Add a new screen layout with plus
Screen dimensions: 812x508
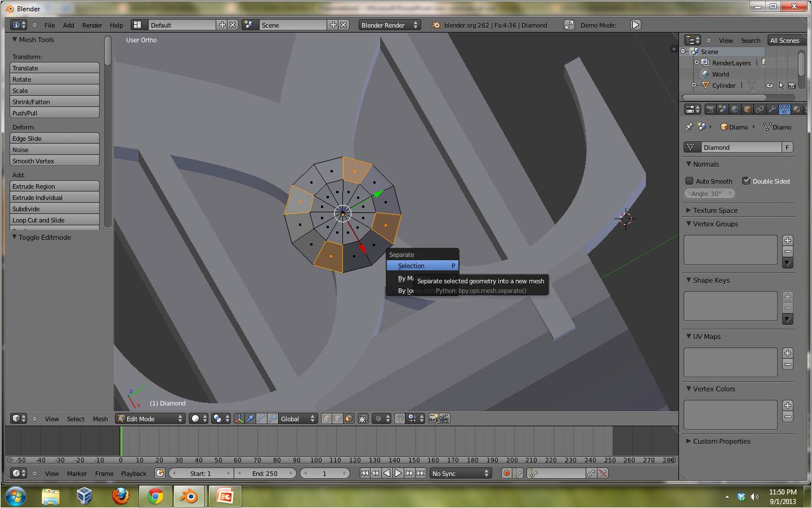pyautogui.click(x=222, y=25)
